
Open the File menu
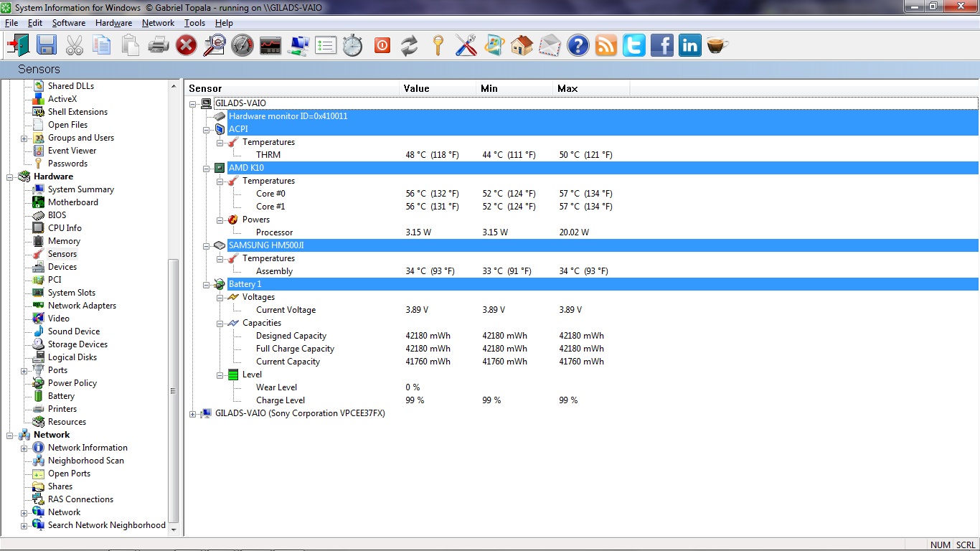[11, 23]
